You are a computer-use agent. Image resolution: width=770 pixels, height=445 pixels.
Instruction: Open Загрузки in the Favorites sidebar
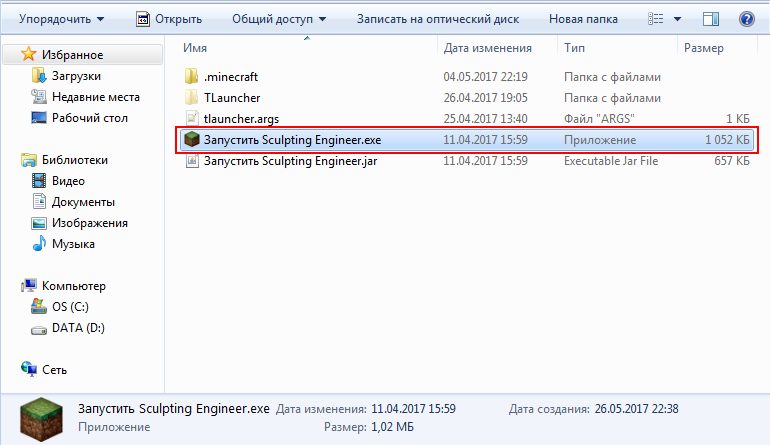pos(75,76)
